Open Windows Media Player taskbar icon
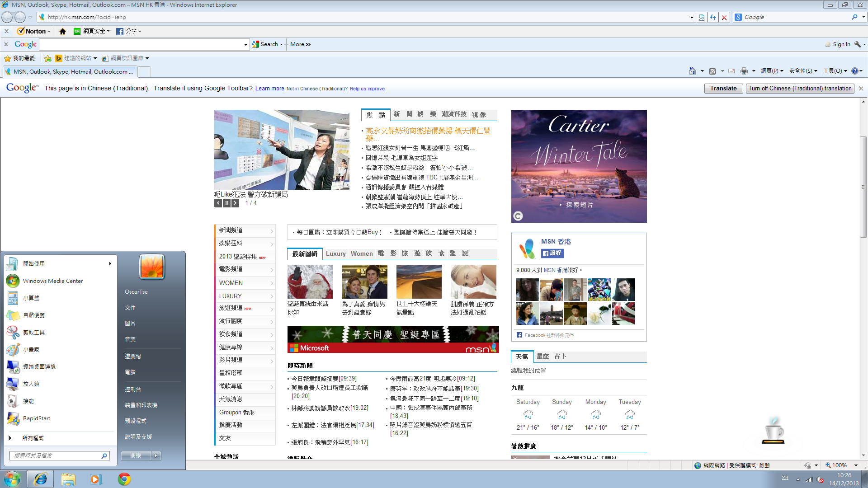The width and height of the screenshot is (868, 488). point(95,479)
